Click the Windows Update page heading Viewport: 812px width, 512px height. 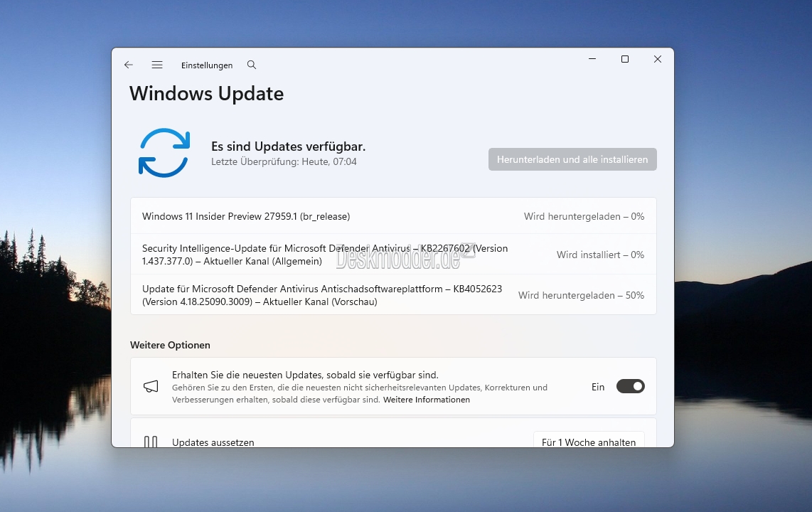[207, 93]
